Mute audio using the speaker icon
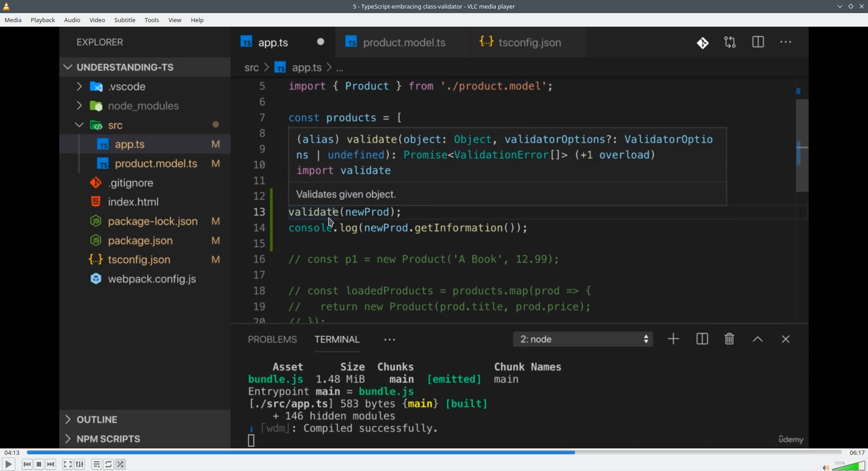 point(825,467)
